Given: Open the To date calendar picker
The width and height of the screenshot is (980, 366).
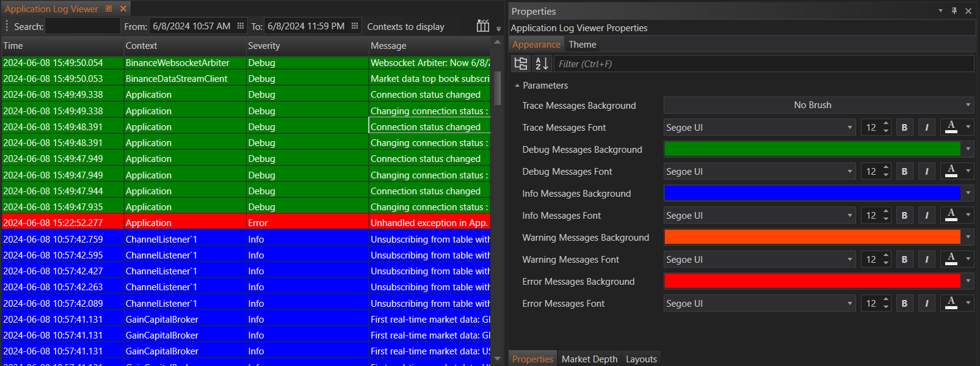Looking at the screenshot, I should tap(355, 26).
